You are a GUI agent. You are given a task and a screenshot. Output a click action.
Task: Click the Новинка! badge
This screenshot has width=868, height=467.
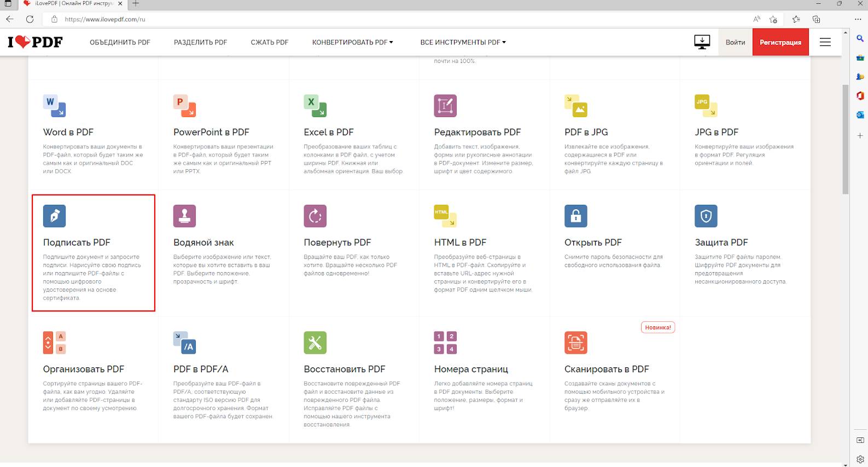(x=658, y=327)
